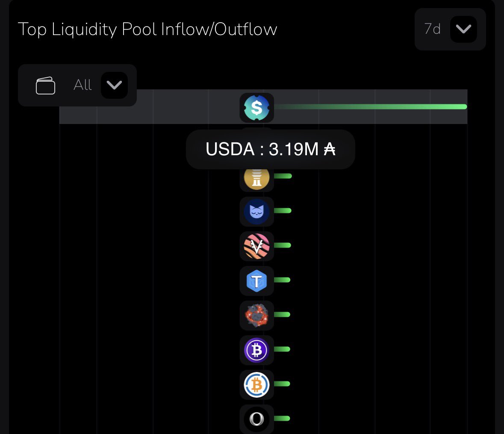Click the inflow bar next to striped V token

point(283,245)
